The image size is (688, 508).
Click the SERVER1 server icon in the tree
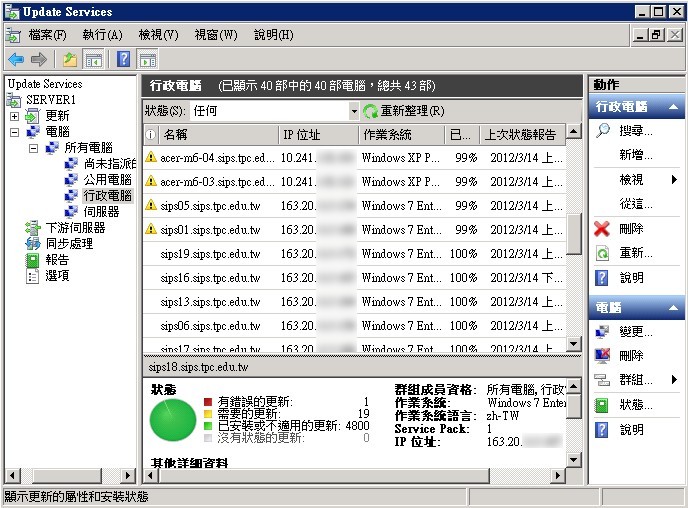point(14,100)
